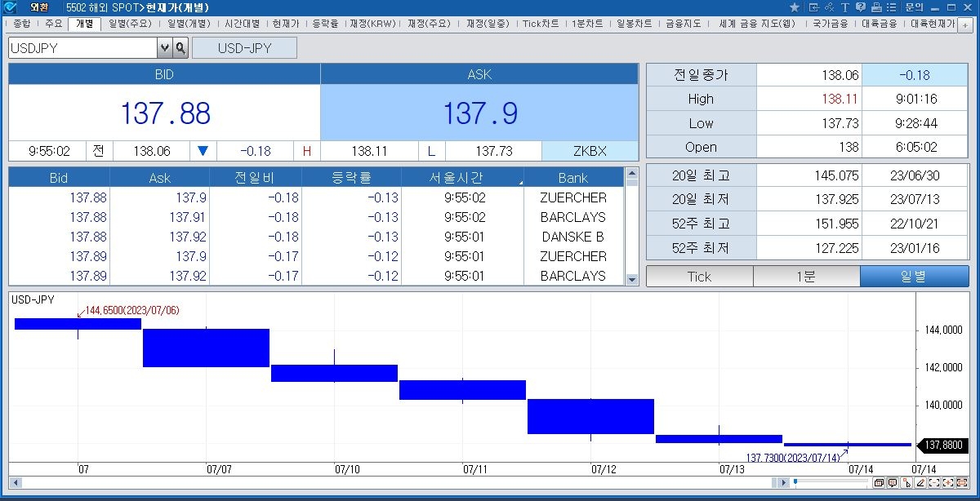The height and width of the screenshot is (501, 980).
Task: Add screen to favorites star
Action: pos(795,7)
